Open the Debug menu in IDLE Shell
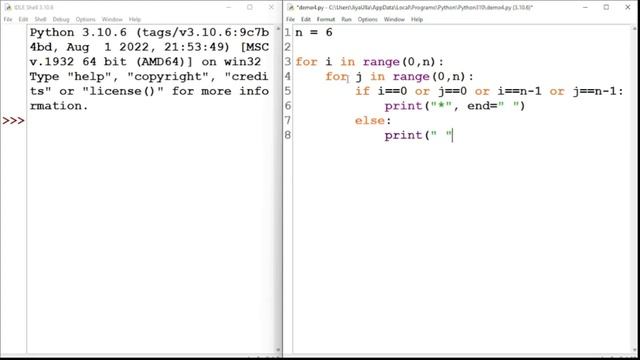640x360 pixels. pyautogui.click(x=61, y=19)
